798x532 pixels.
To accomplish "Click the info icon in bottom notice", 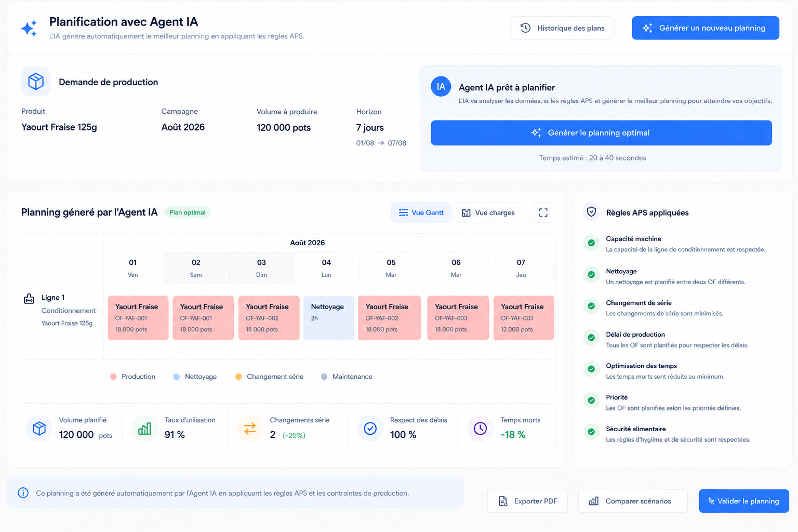I will [x=23, y=493].
